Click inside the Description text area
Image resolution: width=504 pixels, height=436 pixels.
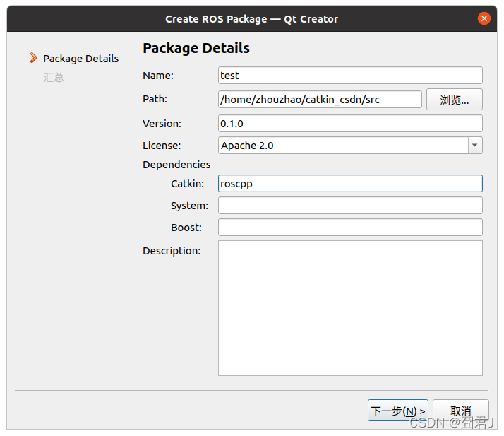(x=350, y=307)
